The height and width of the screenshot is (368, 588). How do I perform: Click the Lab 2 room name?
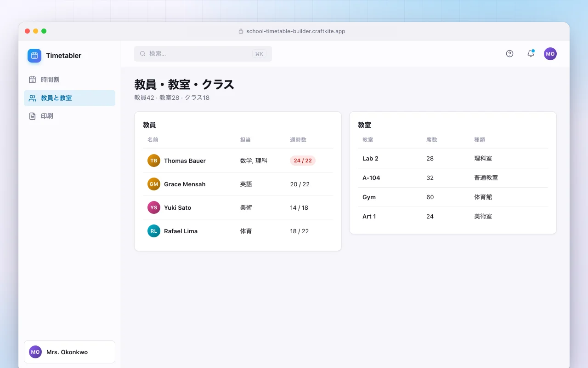pos(370,158)
